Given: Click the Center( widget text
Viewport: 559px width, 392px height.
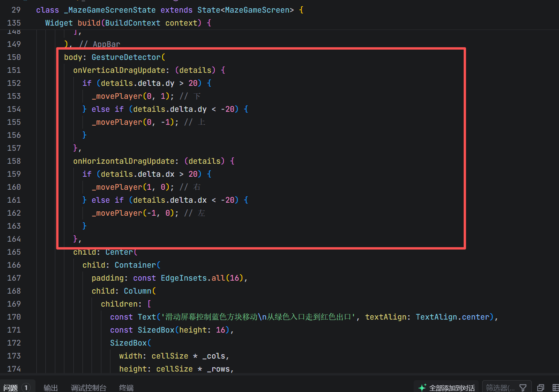Looking at the screenshot, I should pos(121,252).
